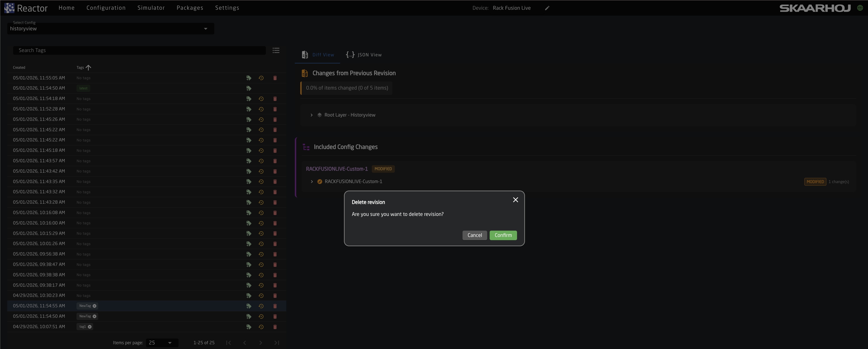Open the list view options icon beside search

click(276, 50)
